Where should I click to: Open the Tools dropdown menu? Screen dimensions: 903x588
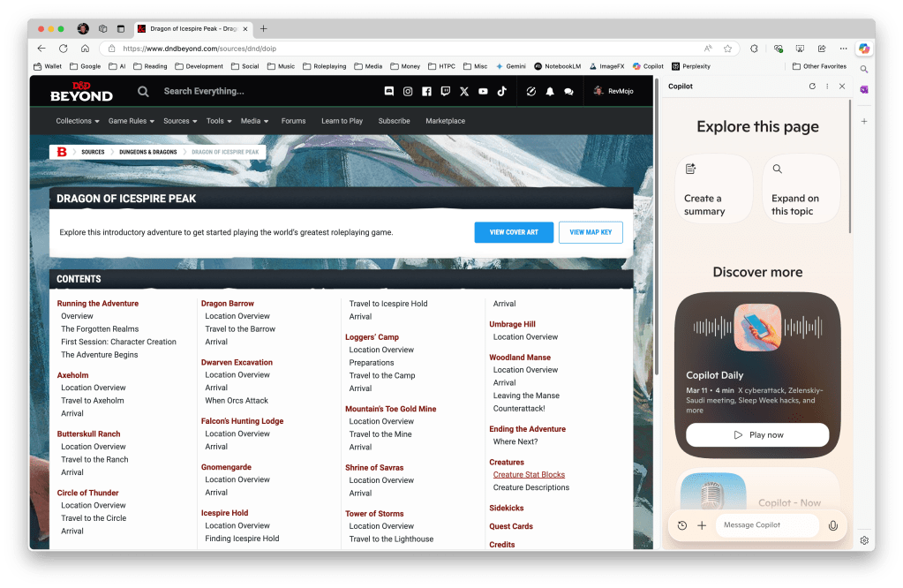pos(218,121)
